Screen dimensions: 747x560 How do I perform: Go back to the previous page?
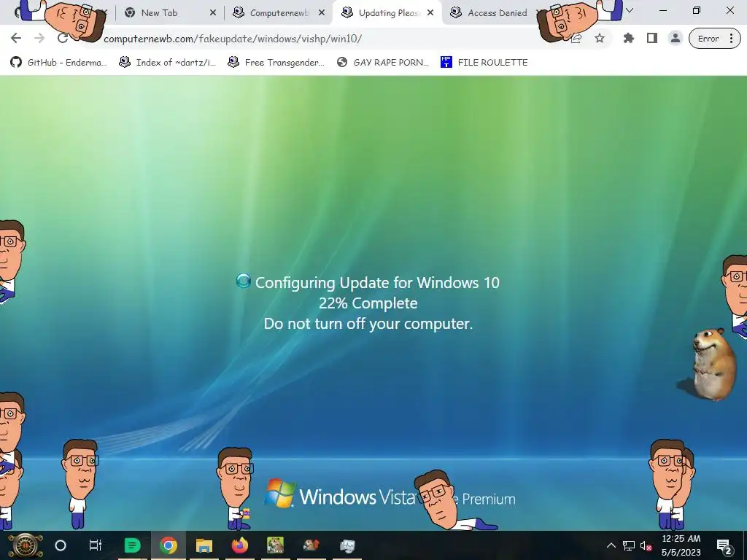pos(16,38)
